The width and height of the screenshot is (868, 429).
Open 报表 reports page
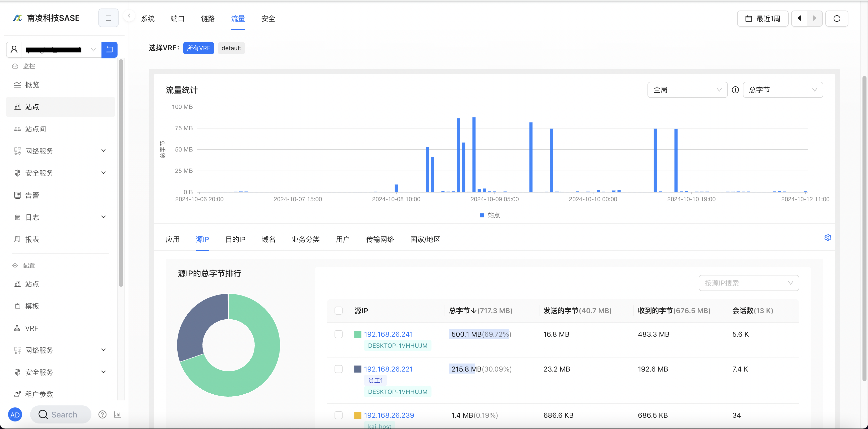click(61, 239)
